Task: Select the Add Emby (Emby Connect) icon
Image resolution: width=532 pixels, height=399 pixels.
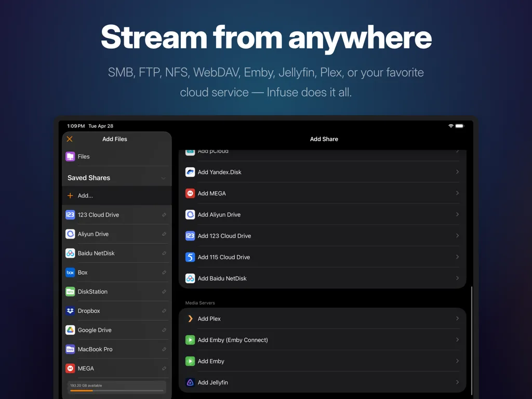Action: pos(190,340)
